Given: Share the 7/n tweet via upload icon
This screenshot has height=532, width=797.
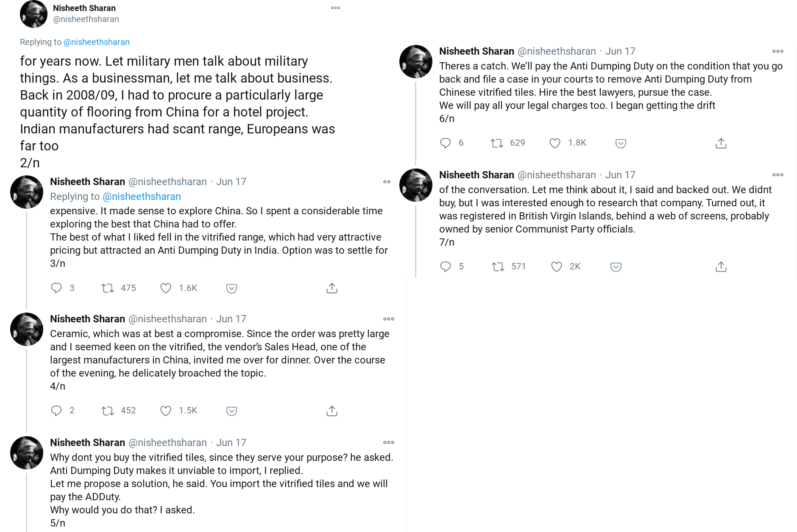Looking at the screenshot, I should 721,267.
